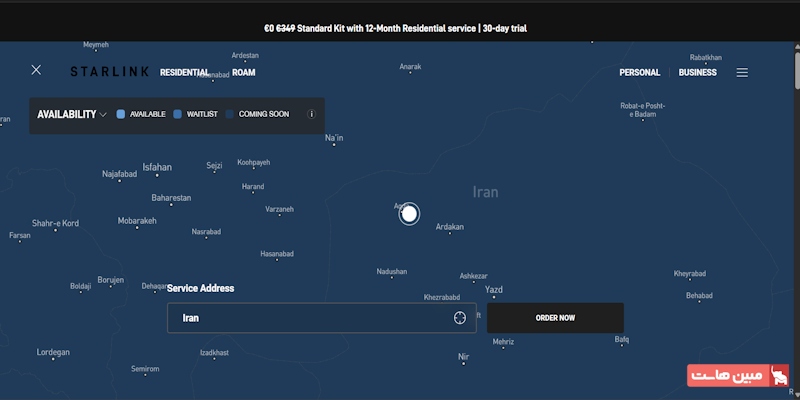
Task: Click the Isfahan city label
Action: pyautogui.click(x=157, y=167)
